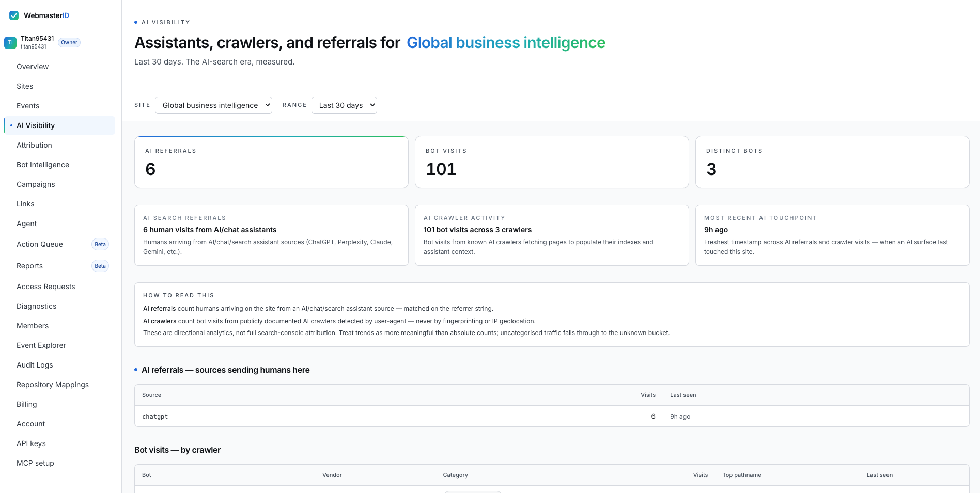Open MCP setup page

coord(35,463)
